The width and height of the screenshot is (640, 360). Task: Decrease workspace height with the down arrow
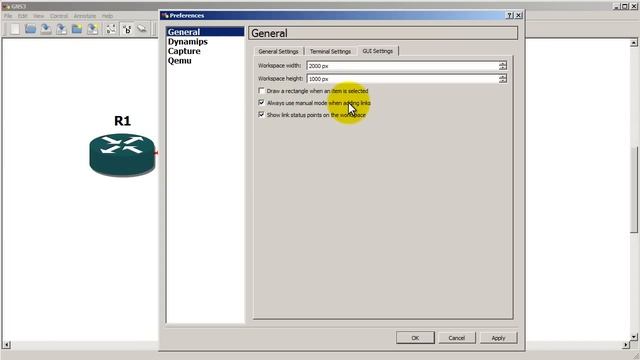pos(502,81)
